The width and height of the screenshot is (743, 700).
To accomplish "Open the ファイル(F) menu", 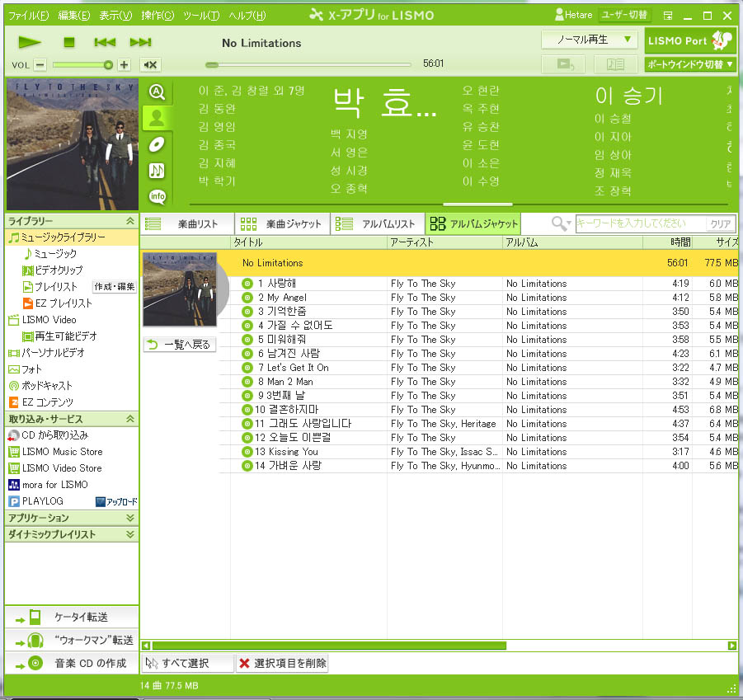I will (x=28, y=16).
